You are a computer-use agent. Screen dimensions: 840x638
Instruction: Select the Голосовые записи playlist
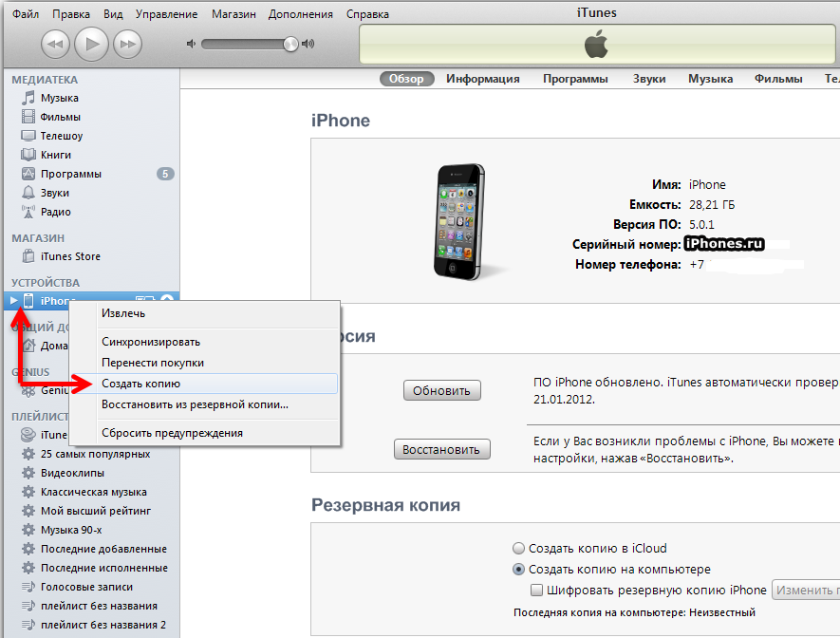(x=86, y=587)
